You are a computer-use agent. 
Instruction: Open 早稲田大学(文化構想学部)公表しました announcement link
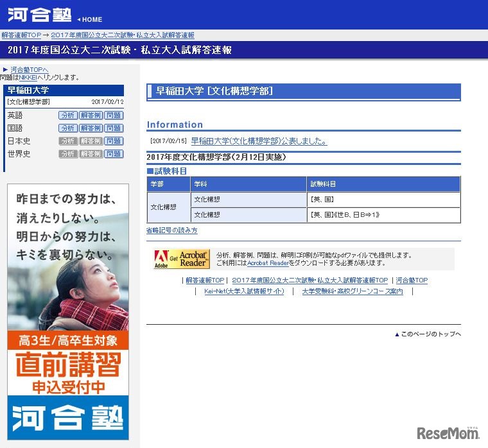(x=259, y=141)
